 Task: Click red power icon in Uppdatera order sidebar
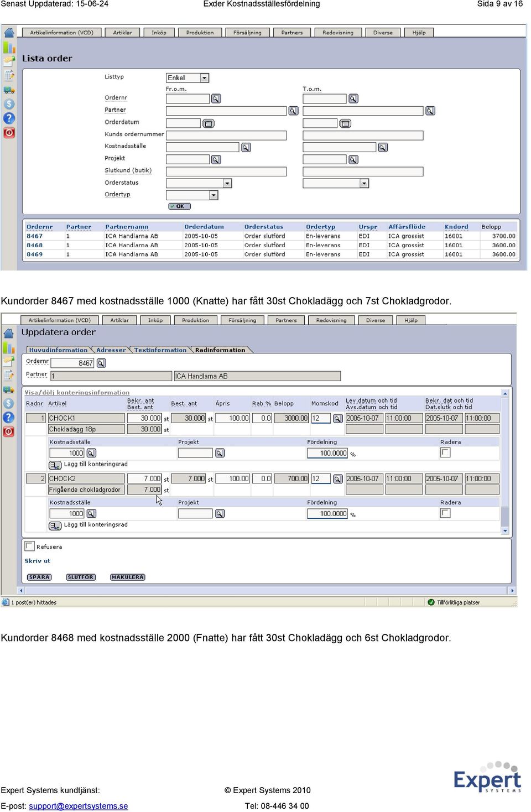(8, 431)
